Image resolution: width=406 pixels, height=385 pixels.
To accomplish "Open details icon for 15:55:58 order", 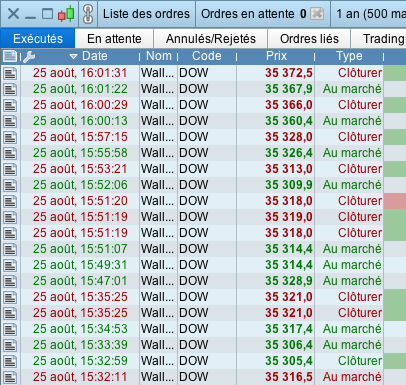I will point(10,153).
